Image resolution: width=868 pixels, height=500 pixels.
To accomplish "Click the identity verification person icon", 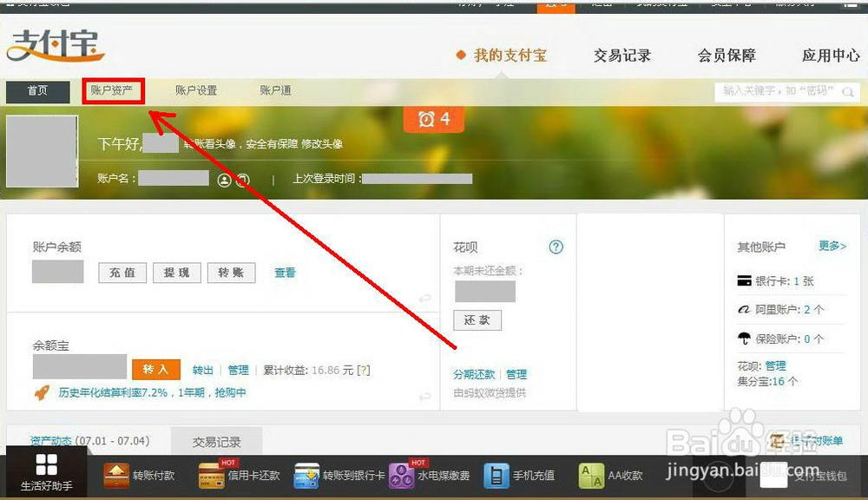I will tap(224, 180).
